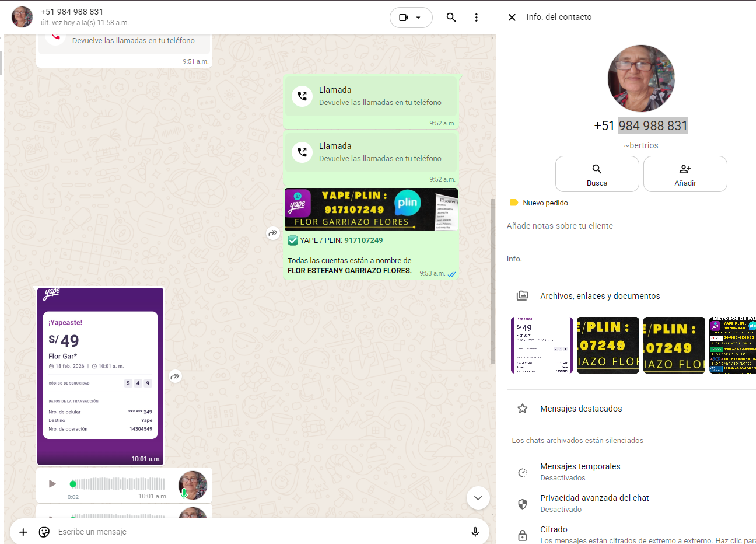Open the three-dot chat menu
Image resolution: width=756 pixels, height=544 pixels.
[476, 18]
